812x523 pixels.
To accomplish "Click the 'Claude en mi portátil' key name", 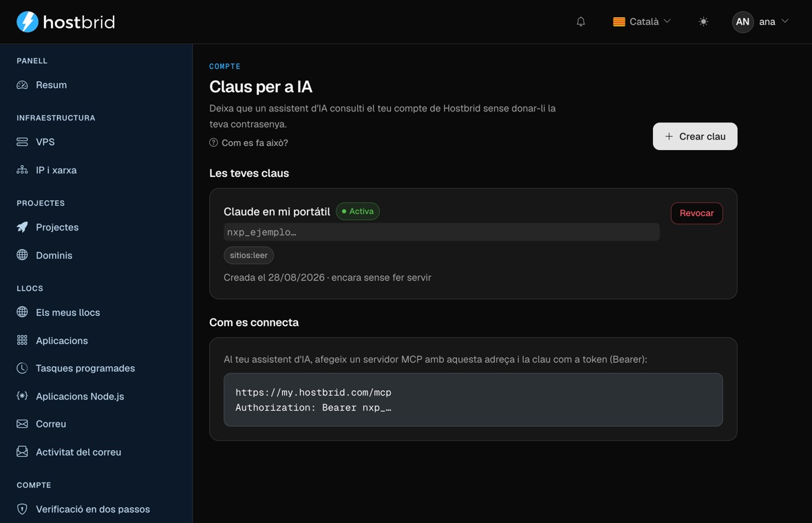I will (x=277, y=212).
